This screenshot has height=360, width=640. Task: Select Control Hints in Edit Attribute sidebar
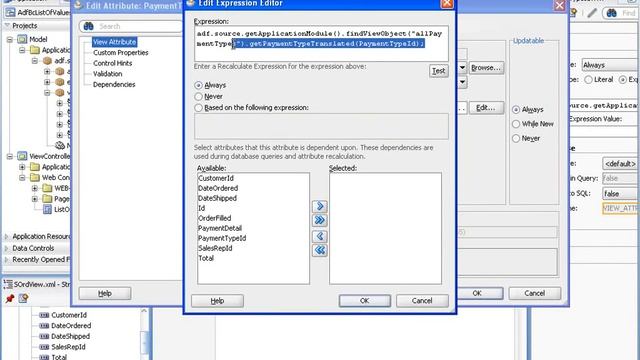pos(112,63)
